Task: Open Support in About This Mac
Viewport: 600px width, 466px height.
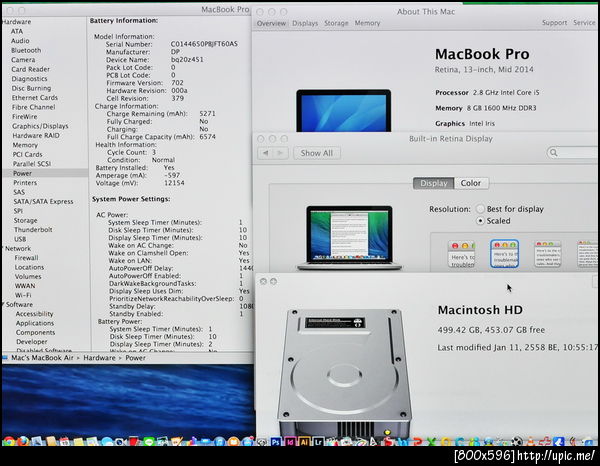Action: coord(554,23)
